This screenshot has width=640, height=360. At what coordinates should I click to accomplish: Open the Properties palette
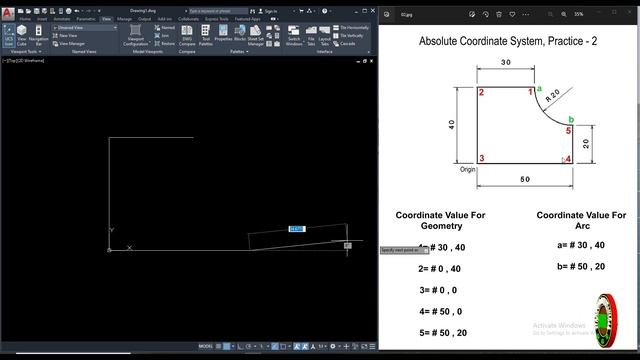click(x=223, y=33)
